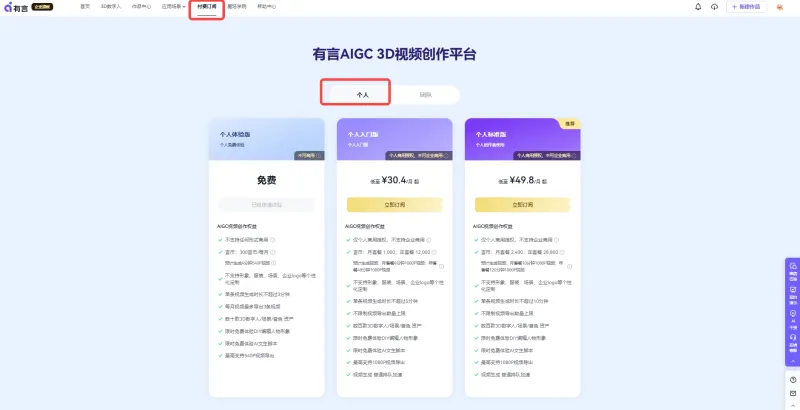Click info icon by 标准版 estimated video duration note
This screenshot has height=410, width=800.
point(569,266)
